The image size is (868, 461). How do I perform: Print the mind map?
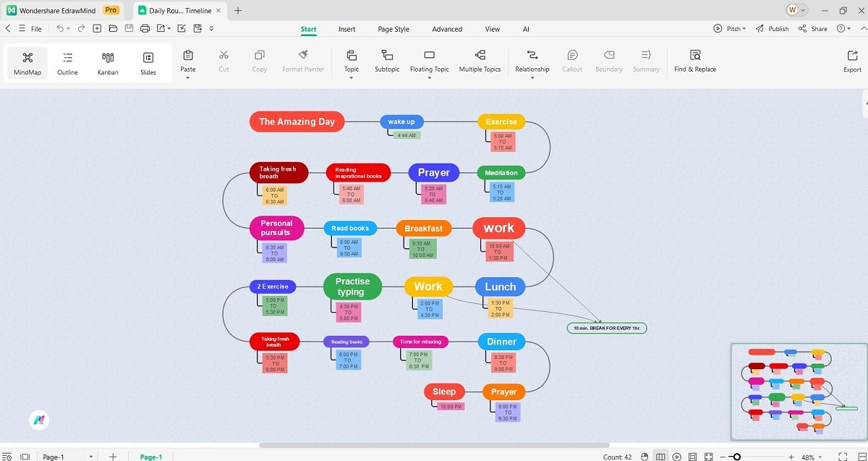tap(145, 29)
